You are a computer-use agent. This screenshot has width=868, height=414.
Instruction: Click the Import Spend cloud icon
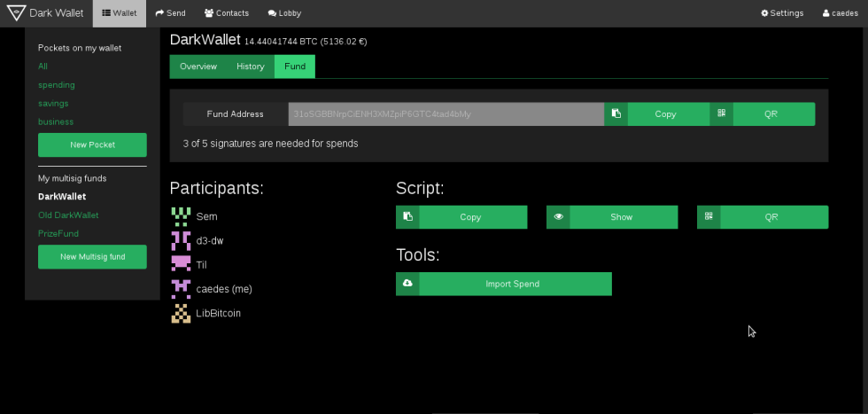[x=407, y=284]
